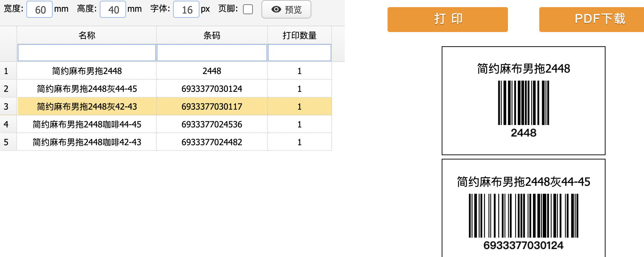The image size is (644, 257).
Task: Click the 条码 column filter box
Action: 212,53
